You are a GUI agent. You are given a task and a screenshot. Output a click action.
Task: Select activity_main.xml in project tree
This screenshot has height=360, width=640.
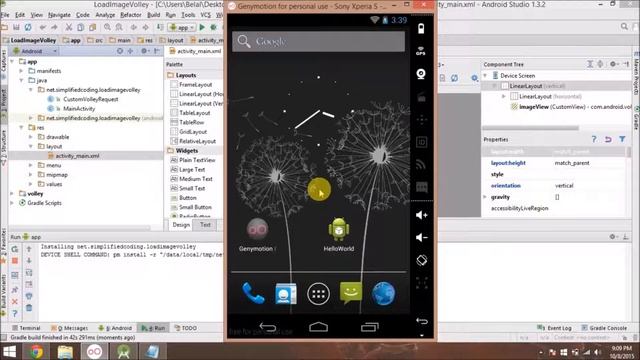(x=77, y=156)
